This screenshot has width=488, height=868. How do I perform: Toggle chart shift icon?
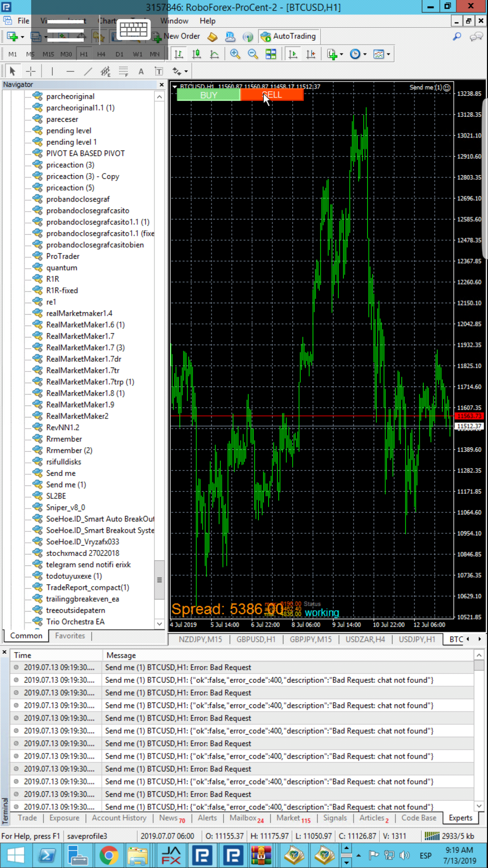310,54
